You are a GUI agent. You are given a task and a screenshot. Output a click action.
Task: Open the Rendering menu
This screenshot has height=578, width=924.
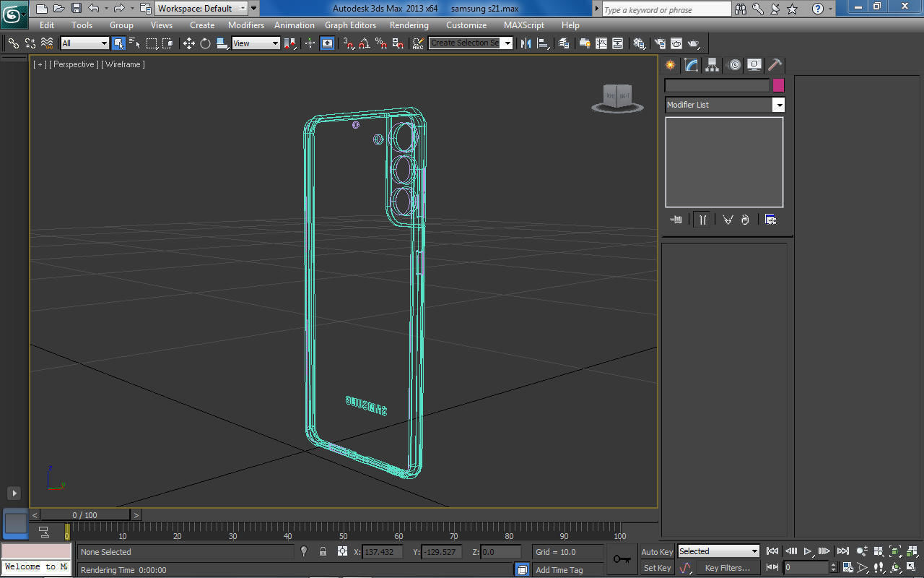(x=409, y=25)
